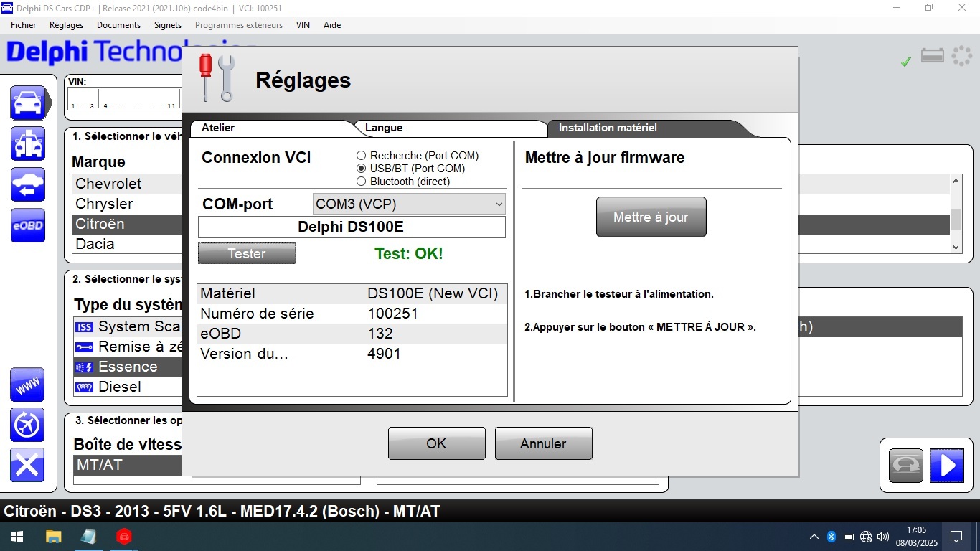Viewport: 980px width, 551px height.
Task: Open the flight recorder airplane icon
Action: tap(28, 425)
